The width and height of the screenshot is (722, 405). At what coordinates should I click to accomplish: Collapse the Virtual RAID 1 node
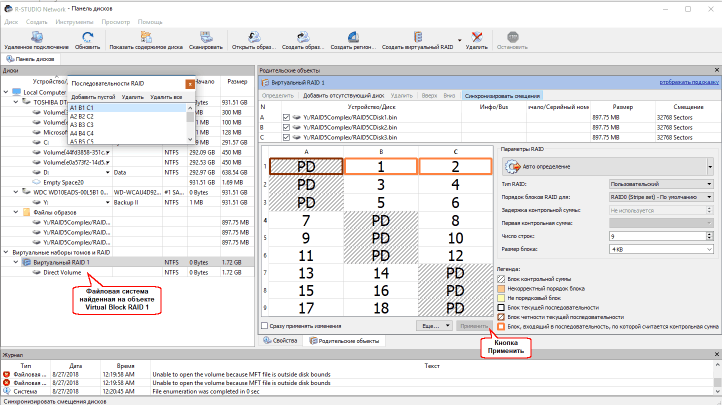click(x=16, y=262)
